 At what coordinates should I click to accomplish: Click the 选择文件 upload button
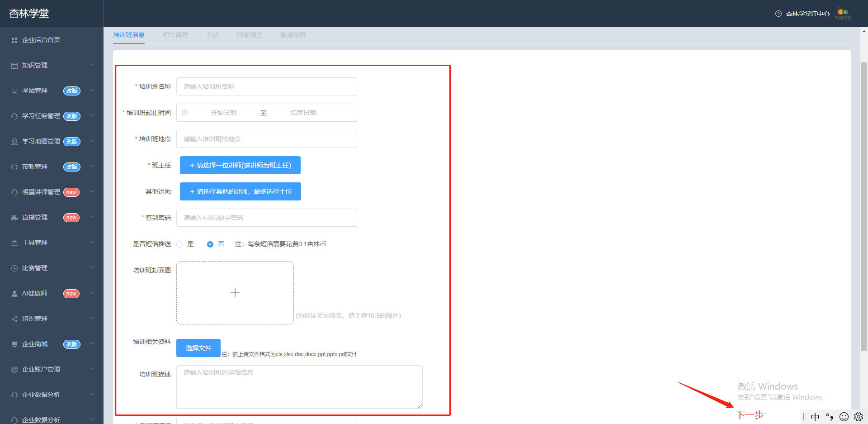point(198,348)
